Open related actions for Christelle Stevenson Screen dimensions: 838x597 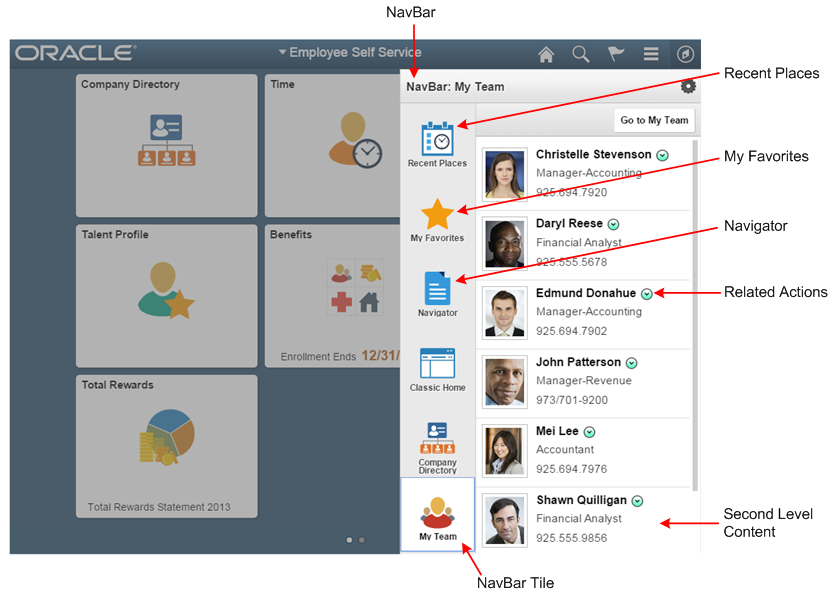pyautogui.click(x=662, y=156)
